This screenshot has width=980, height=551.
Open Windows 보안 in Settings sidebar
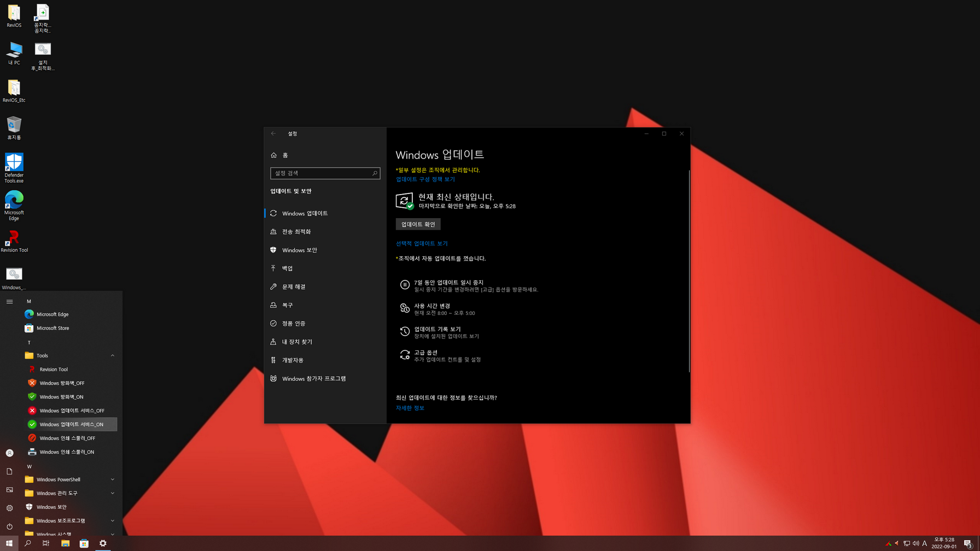click(325, 250)
